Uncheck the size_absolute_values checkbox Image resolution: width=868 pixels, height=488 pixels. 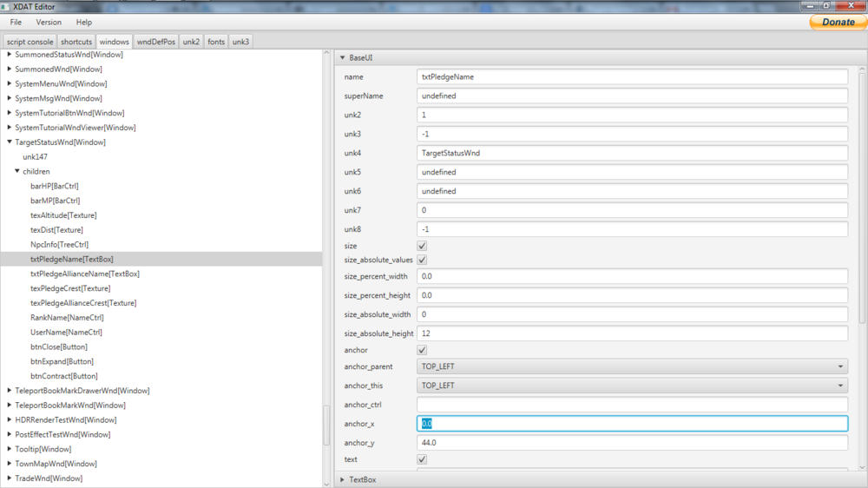click(422, 260)
